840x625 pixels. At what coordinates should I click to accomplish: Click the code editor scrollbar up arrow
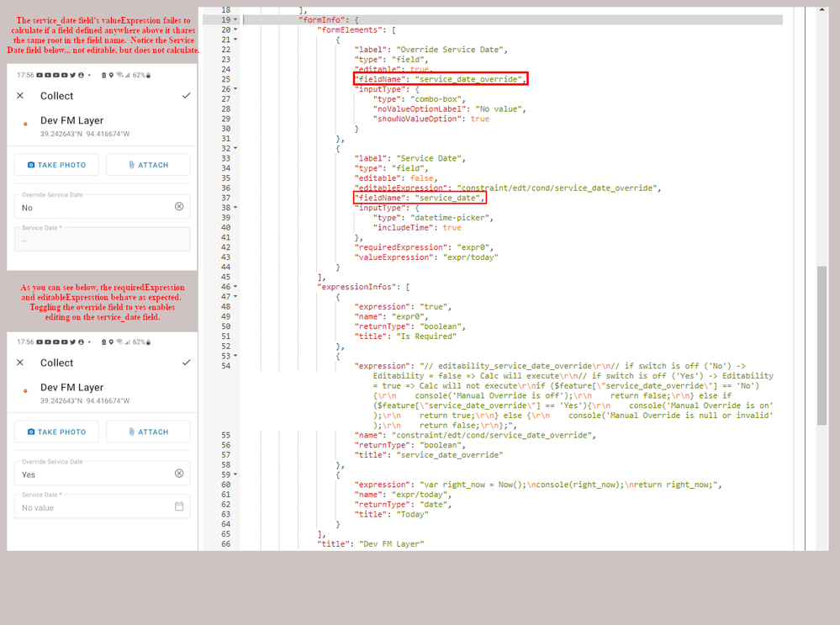[822, 10]
